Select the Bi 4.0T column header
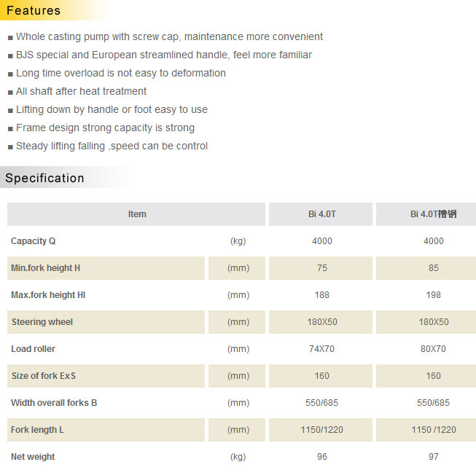476x470 pixels. tap(321, 214)
